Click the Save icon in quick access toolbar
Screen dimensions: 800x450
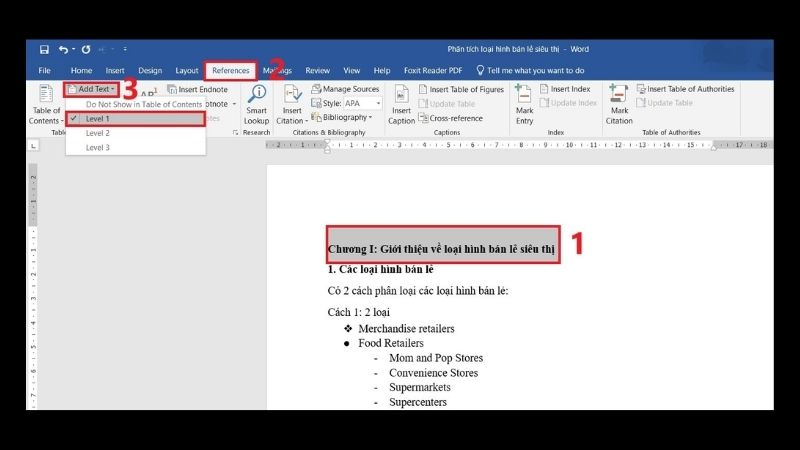44,49
